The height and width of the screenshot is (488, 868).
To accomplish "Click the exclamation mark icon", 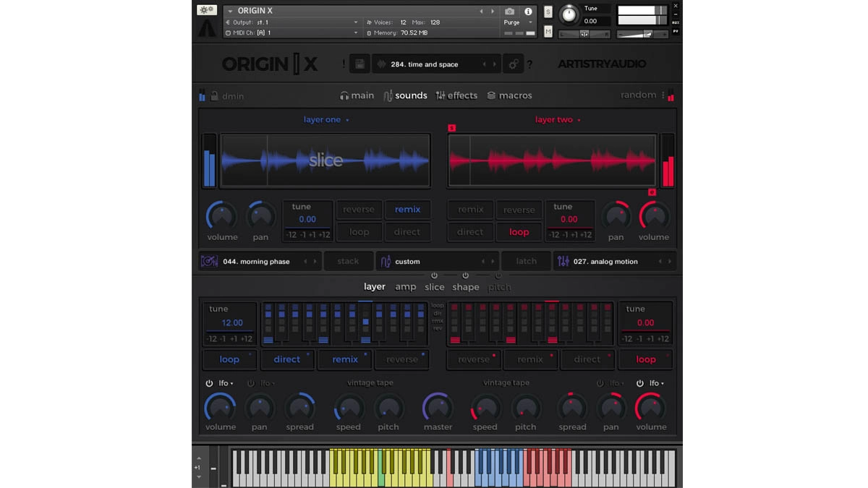I will [344, 64].
